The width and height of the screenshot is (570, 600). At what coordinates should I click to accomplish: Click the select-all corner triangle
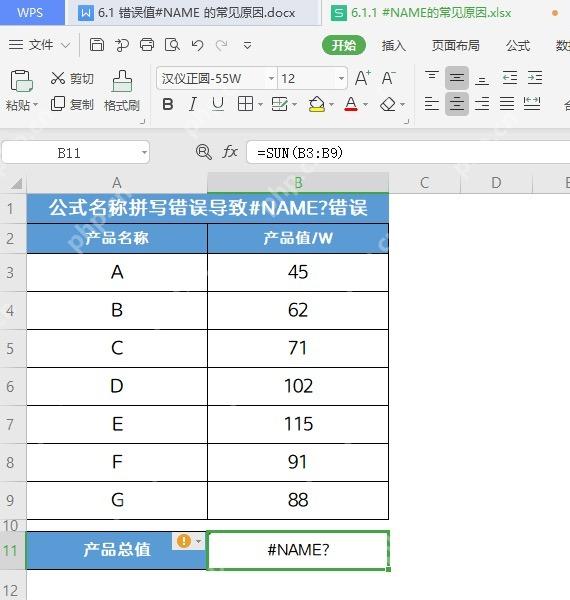(16, 184)
